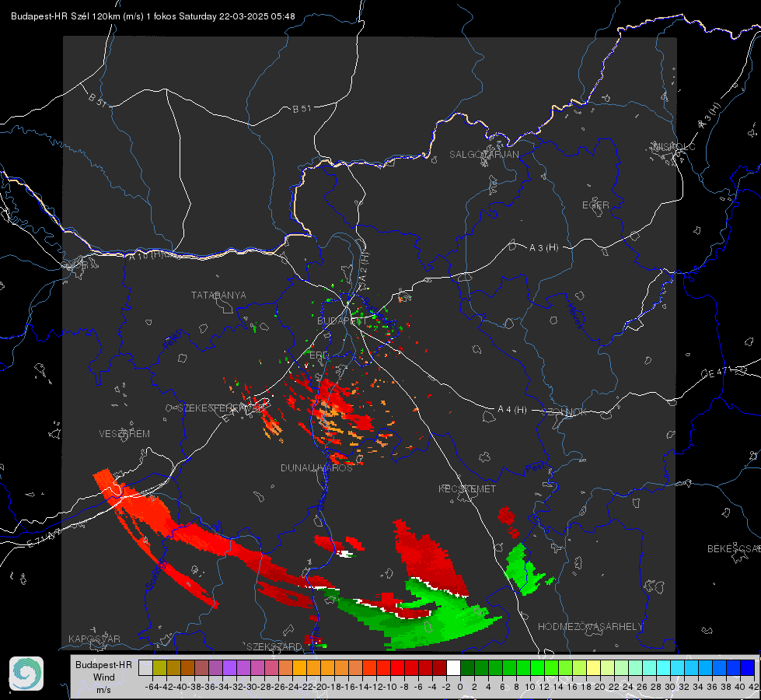Viewport: 761px width, 700px height.
Task: Click the HÓDMEZŐVÁSÁRHELY city label
Action: tap(590, 627)
